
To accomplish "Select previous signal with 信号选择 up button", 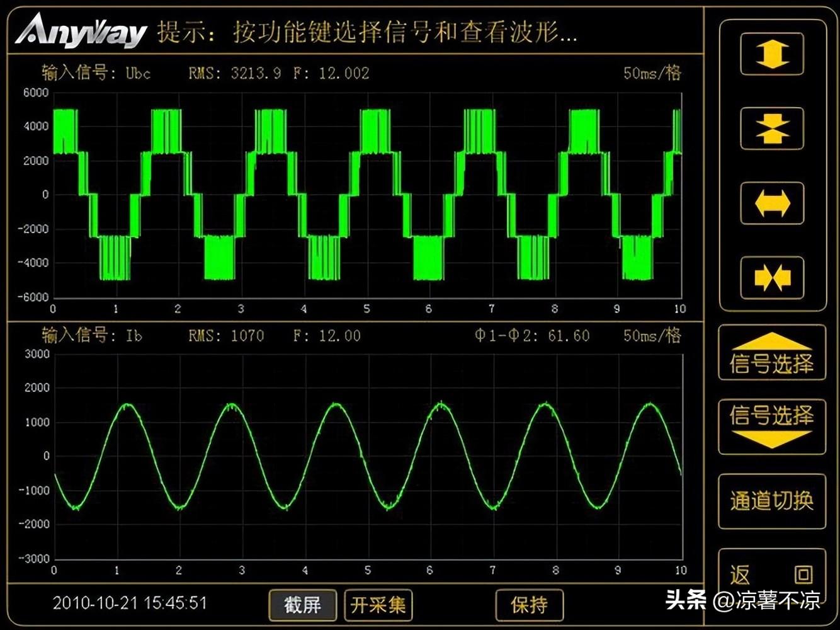I will coord(772,353).
